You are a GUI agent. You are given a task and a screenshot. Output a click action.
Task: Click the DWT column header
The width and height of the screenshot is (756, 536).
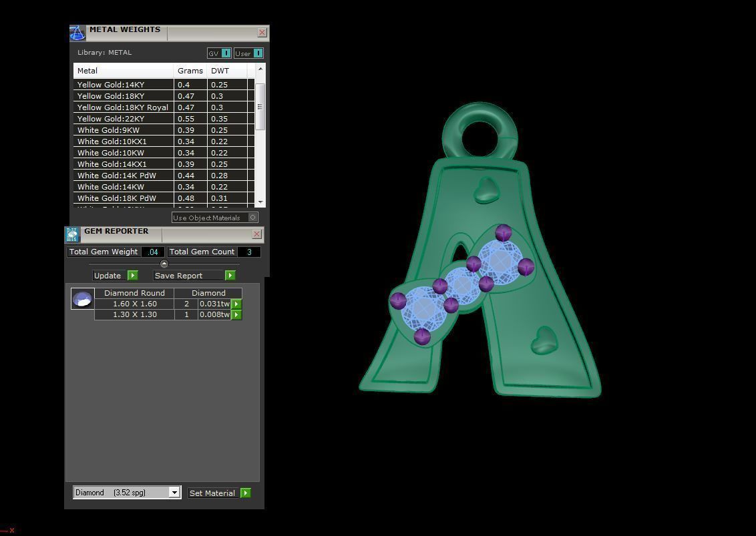tap(227, 70)
